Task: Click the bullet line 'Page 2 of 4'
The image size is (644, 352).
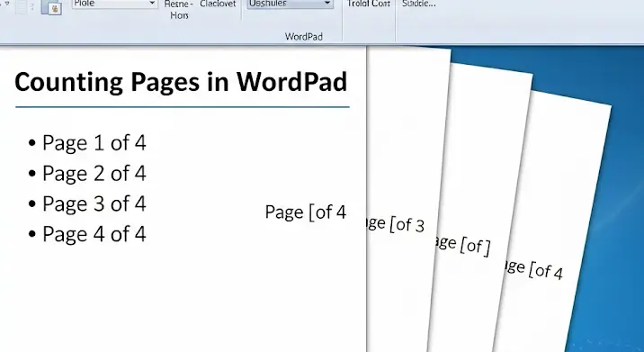Action: tap(87, 174)
